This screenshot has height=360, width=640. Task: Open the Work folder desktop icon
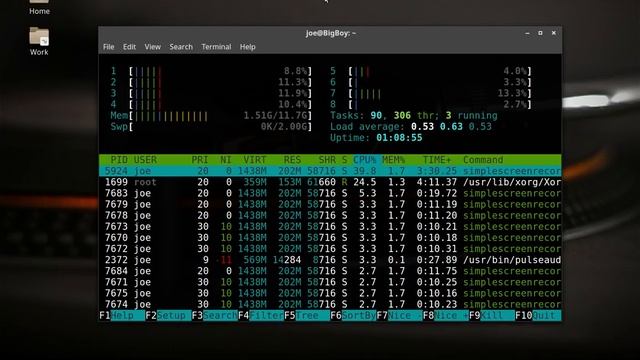pyautogui.click(x=39, y=42)
